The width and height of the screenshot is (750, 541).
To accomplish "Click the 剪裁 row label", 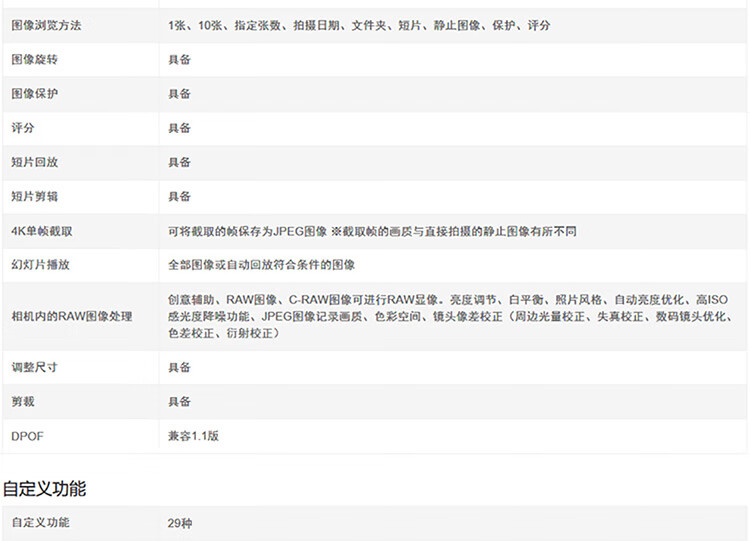I will tap(23, 401).
